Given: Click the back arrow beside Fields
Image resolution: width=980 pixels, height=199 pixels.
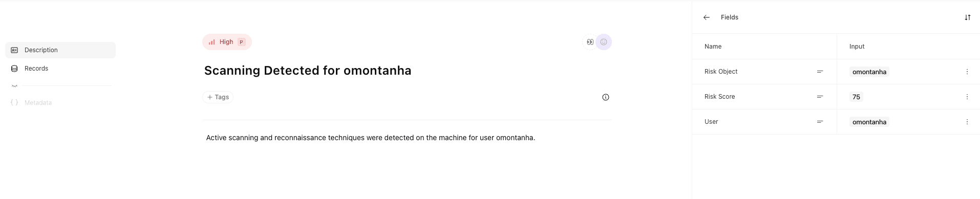Looking at the screenshot, I should point(707,17).
